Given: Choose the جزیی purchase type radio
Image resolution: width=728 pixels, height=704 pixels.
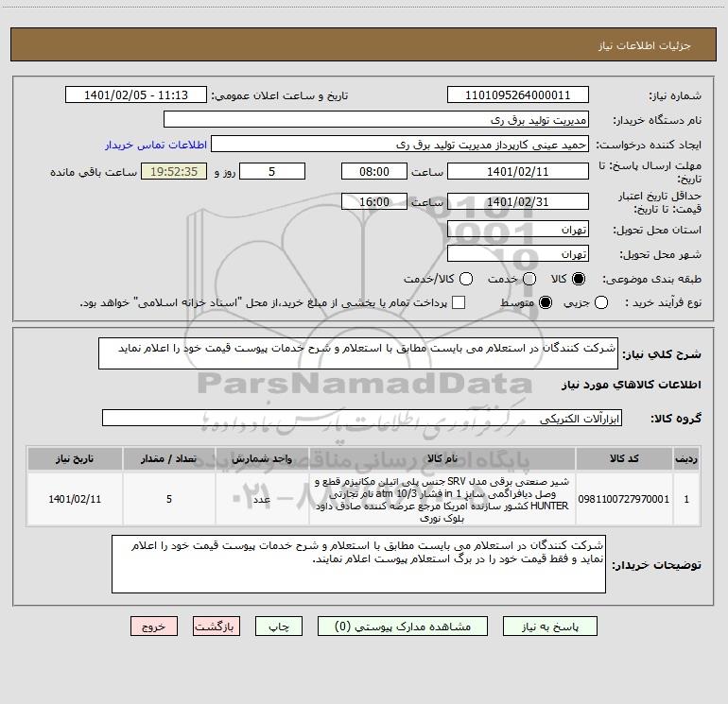Looking at the screenshot, I should pyautogui.click(x=601, y=302).
